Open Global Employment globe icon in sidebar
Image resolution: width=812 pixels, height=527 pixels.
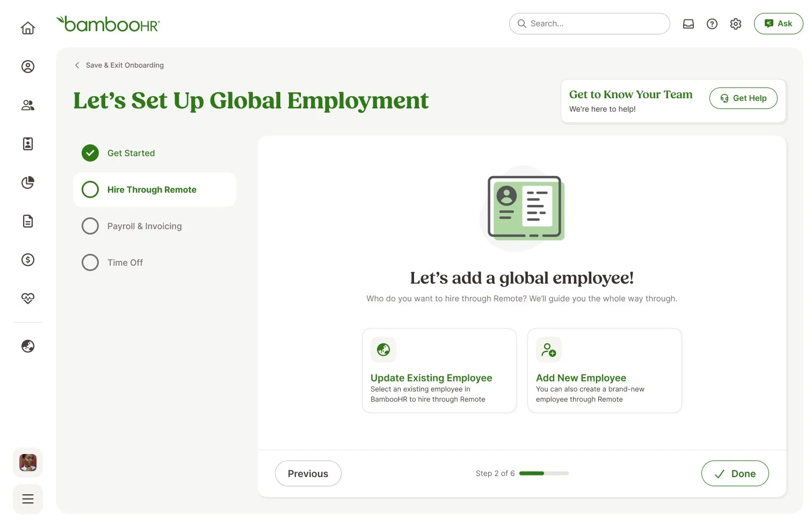coord(28,346)
